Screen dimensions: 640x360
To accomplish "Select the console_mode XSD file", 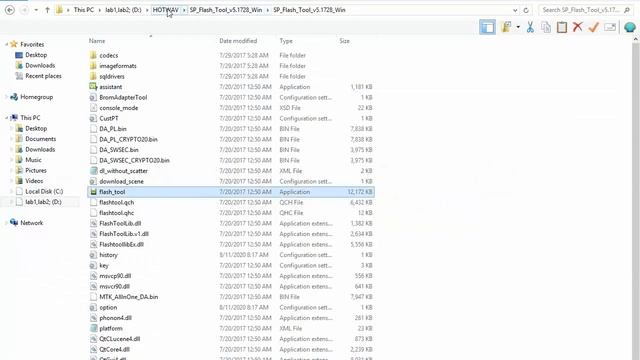I will pos(231,108).
